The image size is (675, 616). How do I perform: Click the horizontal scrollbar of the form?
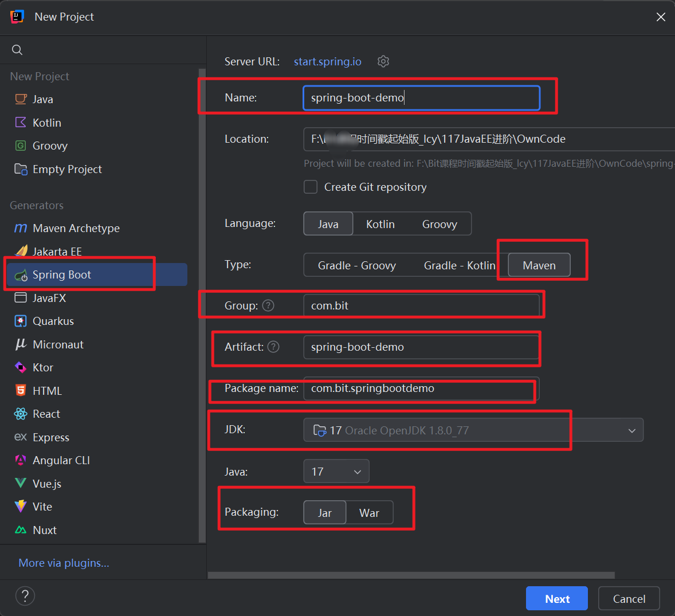(411, 575)
